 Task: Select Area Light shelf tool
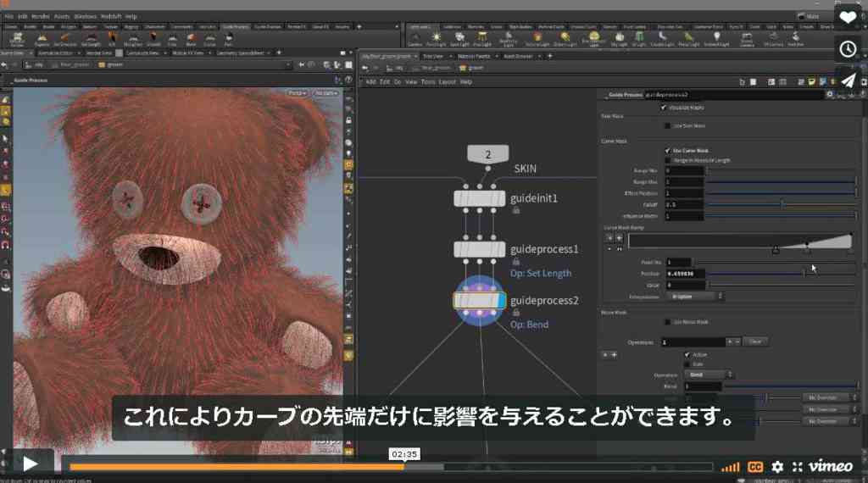coord(482,39)
